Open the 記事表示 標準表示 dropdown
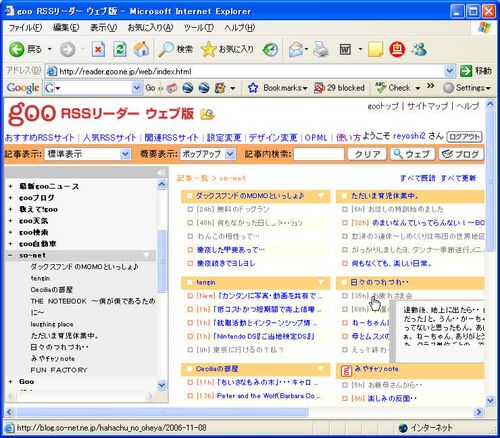This screenshot has width=500, height=438. tap(87, 154)
